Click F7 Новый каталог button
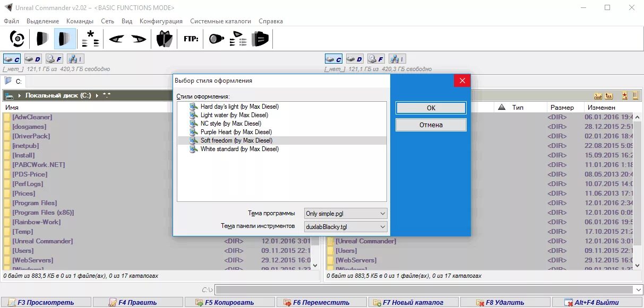This screenshot has width=644, height=308. click(x=413, y=303)
